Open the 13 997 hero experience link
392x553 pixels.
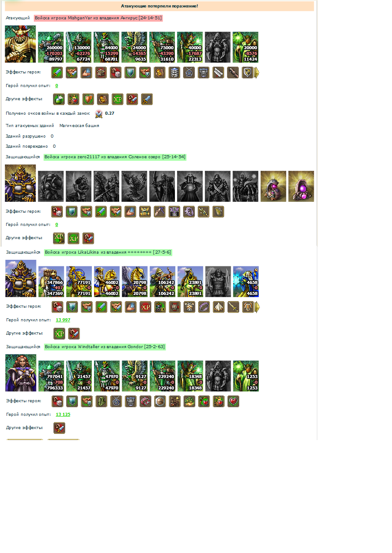click(63, 320)
